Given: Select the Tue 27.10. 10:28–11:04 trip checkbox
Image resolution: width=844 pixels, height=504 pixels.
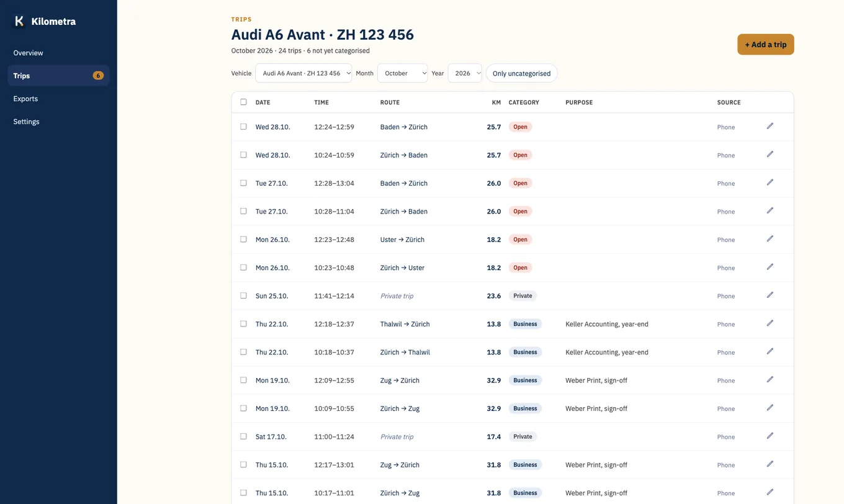Looking at the screenshot, I should 243,211.
